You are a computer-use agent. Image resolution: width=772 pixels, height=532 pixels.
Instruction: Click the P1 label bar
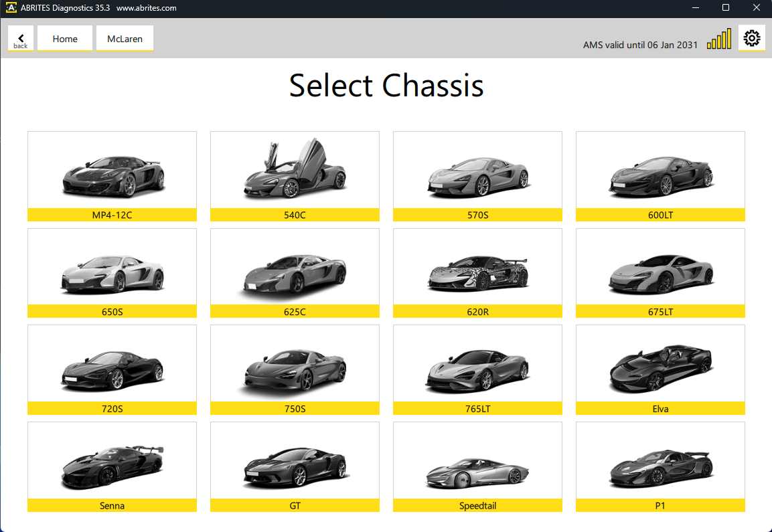tap(660, 506)
